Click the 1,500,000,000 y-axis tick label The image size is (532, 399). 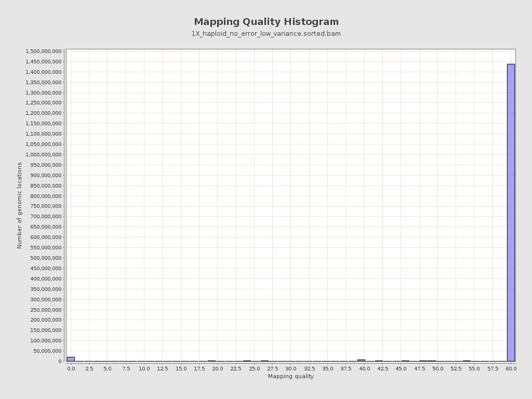tap(44, 51)
